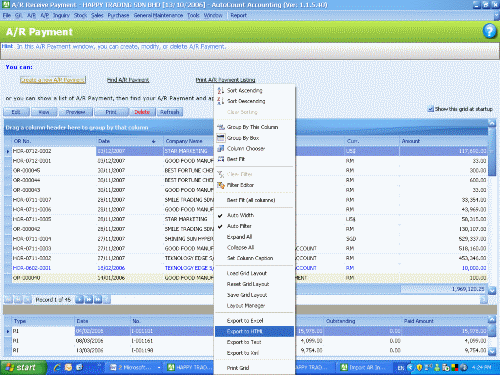Open the A/R menu

(32, 15)
